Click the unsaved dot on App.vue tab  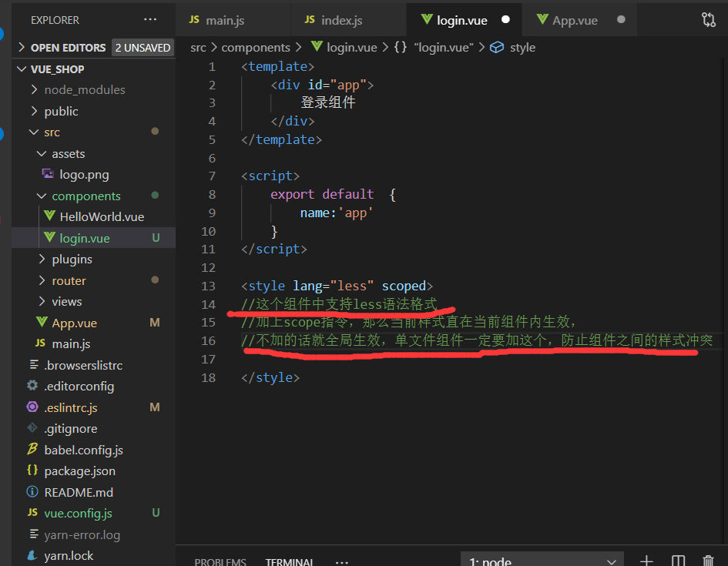pyautogui.click(x=621, y=19)
